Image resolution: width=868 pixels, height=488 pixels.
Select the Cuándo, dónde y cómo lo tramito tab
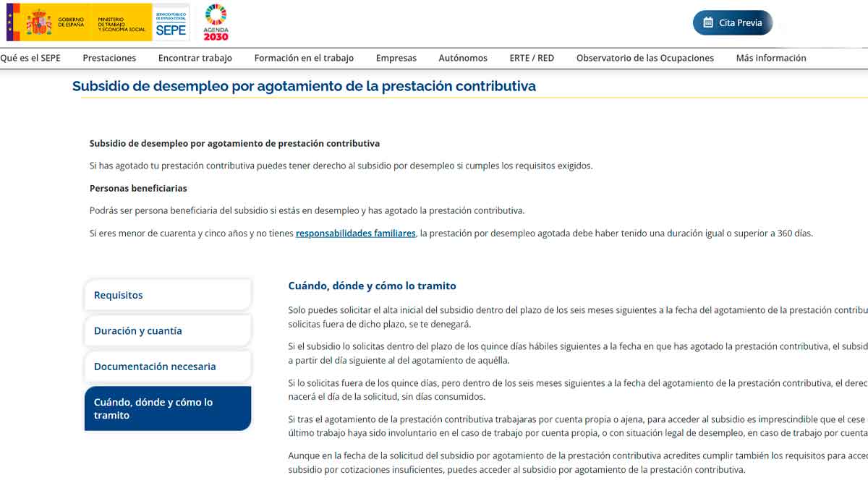tap(168, 408)
